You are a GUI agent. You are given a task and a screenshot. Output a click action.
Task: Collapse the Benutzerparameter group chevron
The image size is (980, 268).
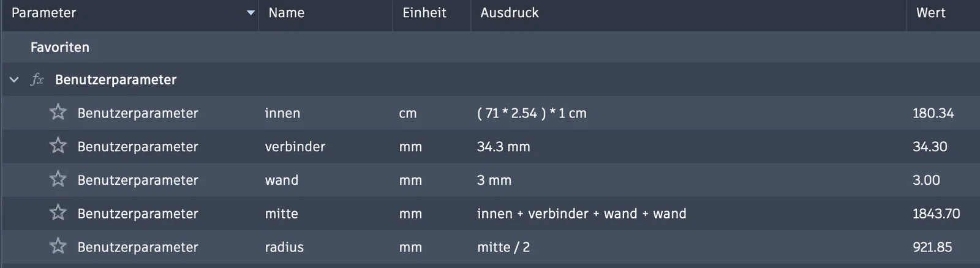[14, 80]
